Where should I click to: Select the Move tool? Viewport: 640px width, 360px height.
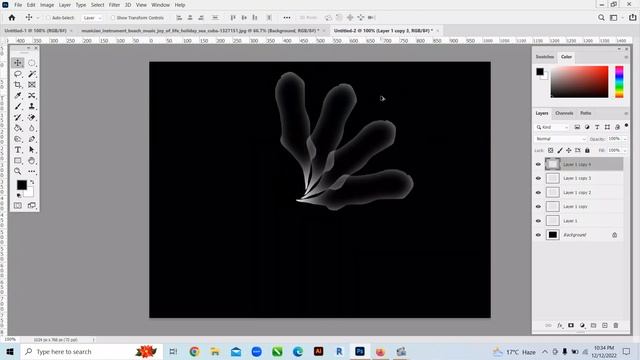18,63
